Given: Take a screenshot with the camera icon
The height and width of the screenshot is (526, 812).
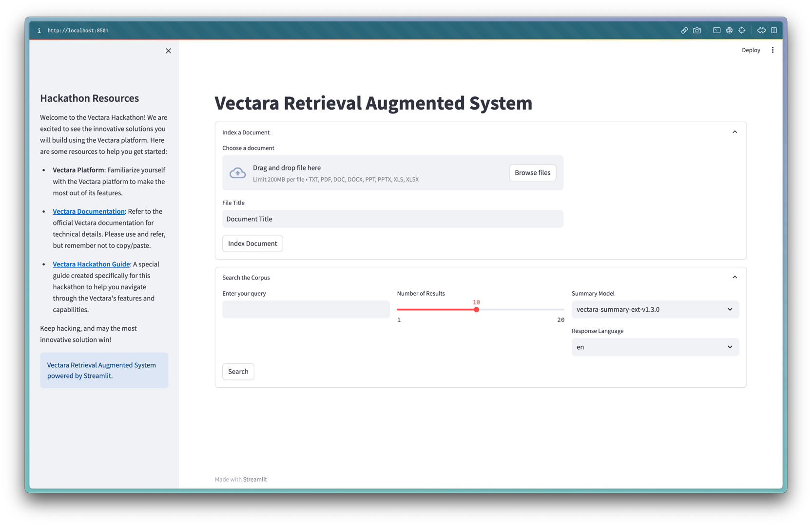Looking at the screenshot, I should click(697, 30).
